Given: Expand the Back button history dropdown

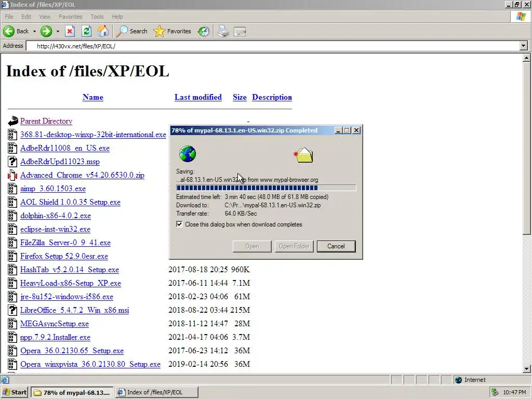Looking at the screenshot, I should pos(34,31).
